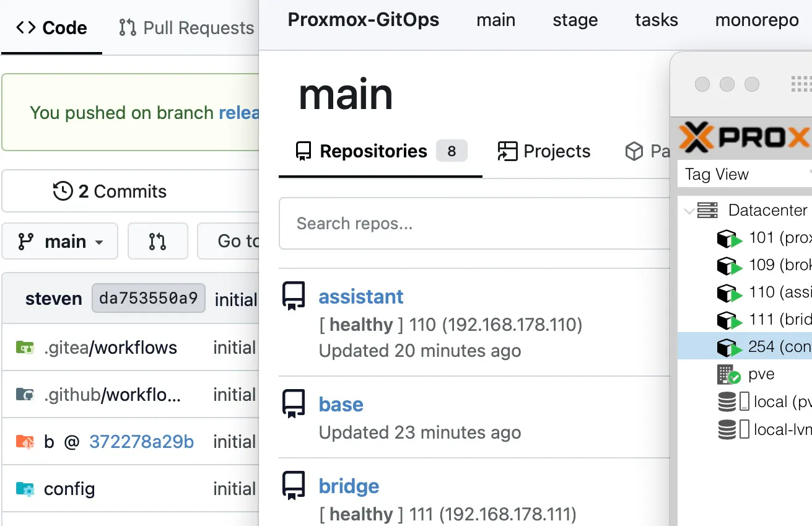Click author name steven
Viewport: 812px width, 526px height.
point(54,299)
